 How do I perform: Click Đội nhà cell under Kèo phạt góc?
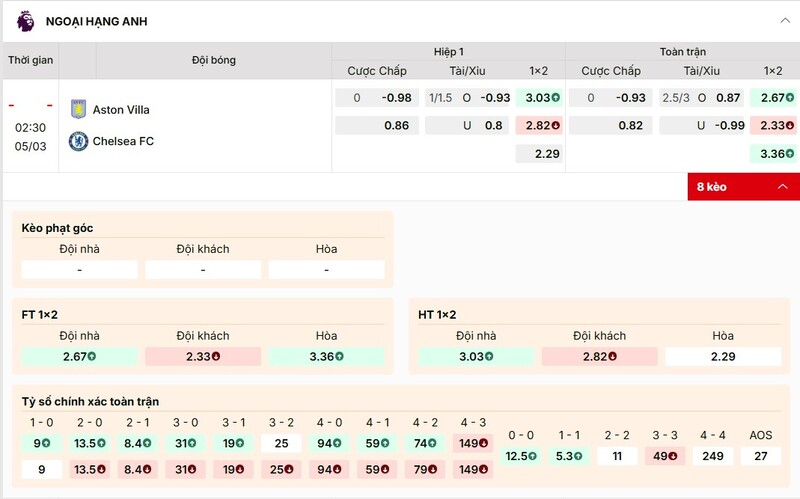click(x=79, y=270)
